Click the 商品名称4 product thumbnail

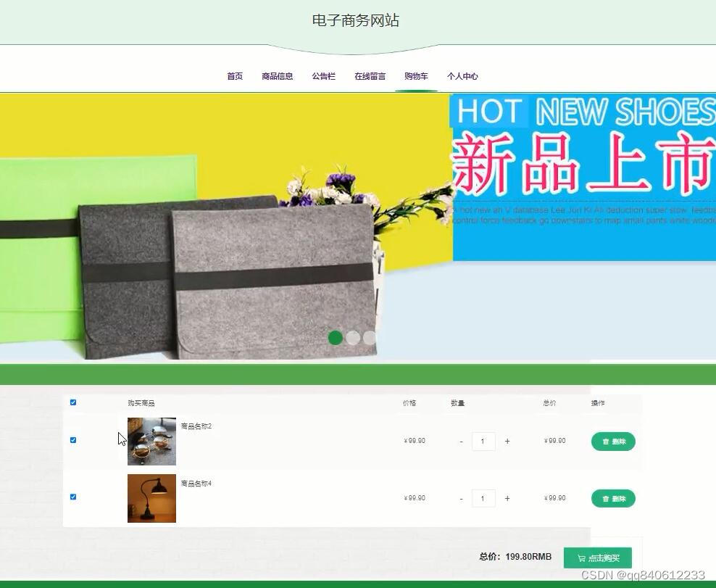(x=151, y=498)
